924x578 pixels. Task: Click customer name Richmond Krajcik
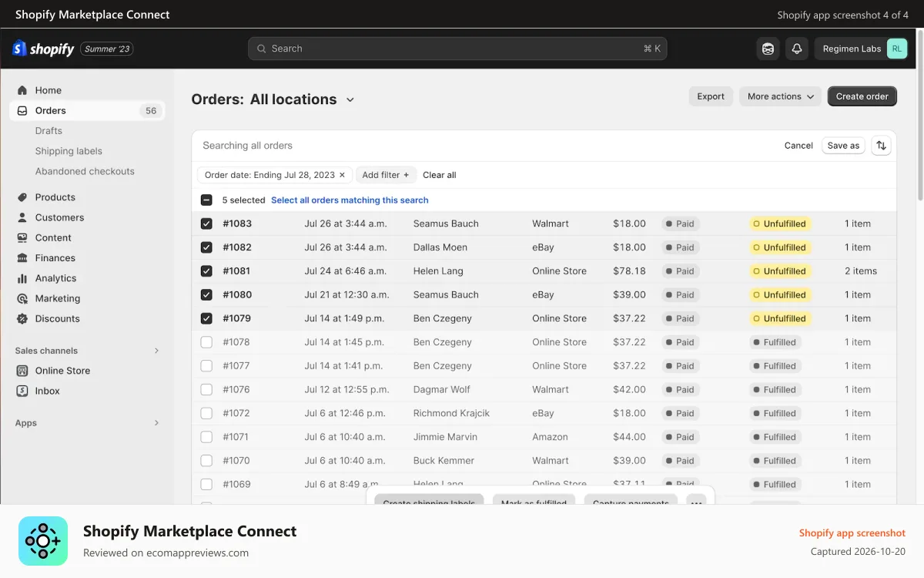point(451,413)
